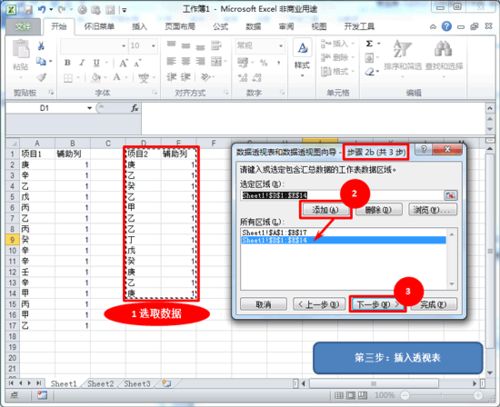Apply Bold formatting in the font group
This screenshot has width=500, height=407.
tap(68, 62)
